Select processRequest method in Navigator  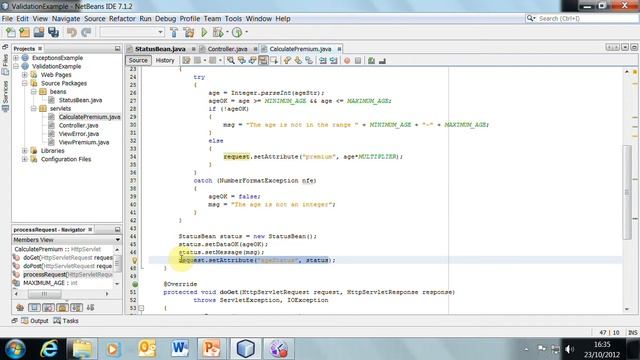coord(67,275)
